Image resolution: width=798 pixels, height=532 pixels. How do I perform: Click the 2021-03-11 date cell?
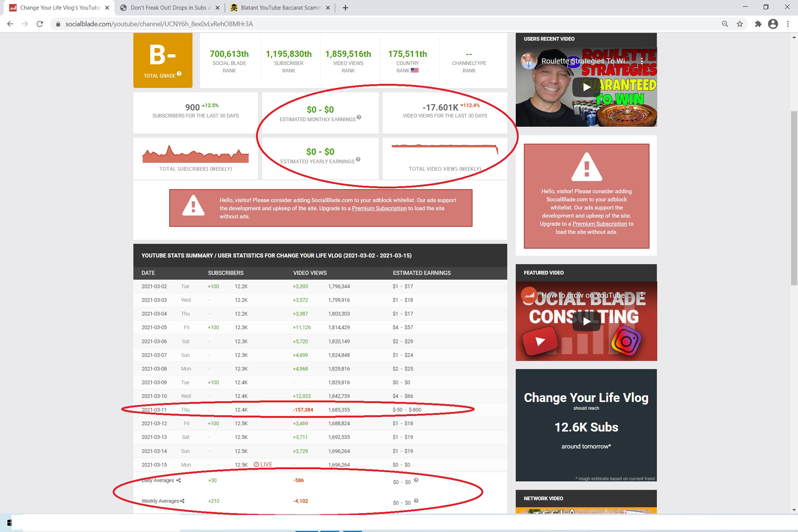(x=154, y=410)
